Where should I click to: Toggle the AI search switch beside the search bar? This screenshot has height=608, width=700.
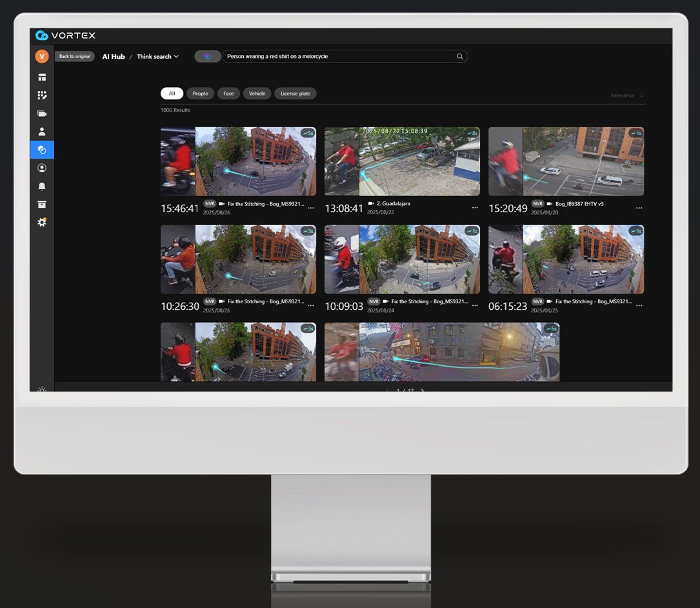207,56
